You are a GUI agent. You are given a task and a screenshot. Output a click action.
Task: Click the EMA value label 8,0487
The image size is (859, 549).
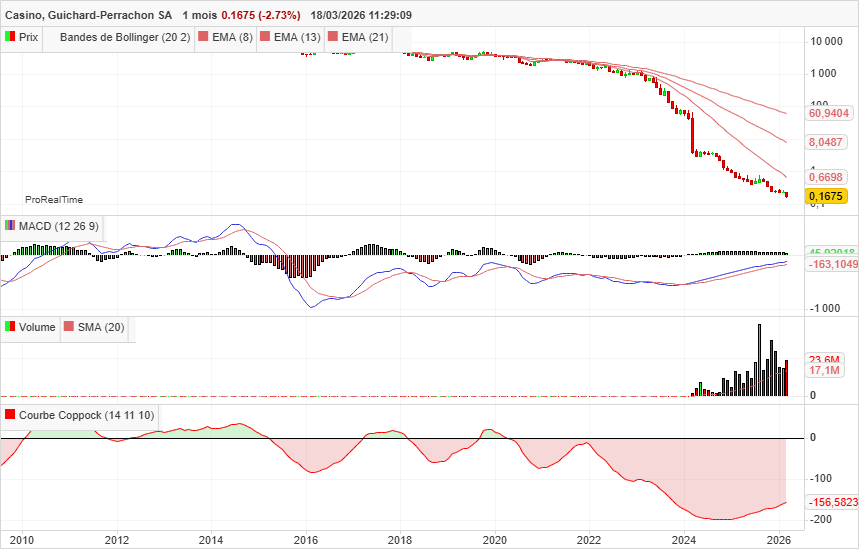826,142
